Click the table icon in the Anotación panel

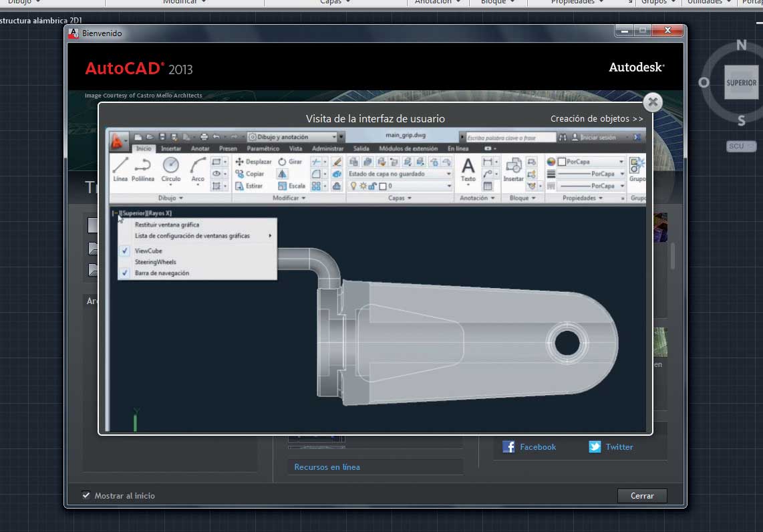(488, 186)
